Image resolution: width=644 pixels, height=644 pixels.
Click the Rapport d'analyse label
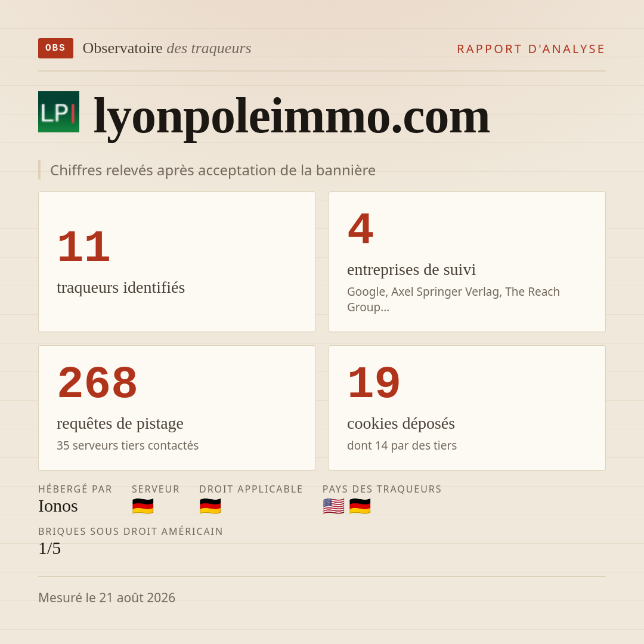pos(531,49)
